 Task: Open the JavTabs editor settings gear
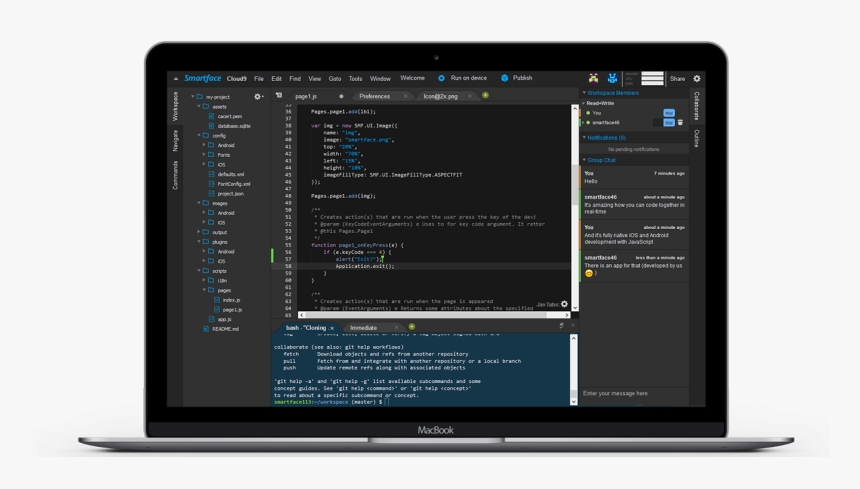coord(564,304)
